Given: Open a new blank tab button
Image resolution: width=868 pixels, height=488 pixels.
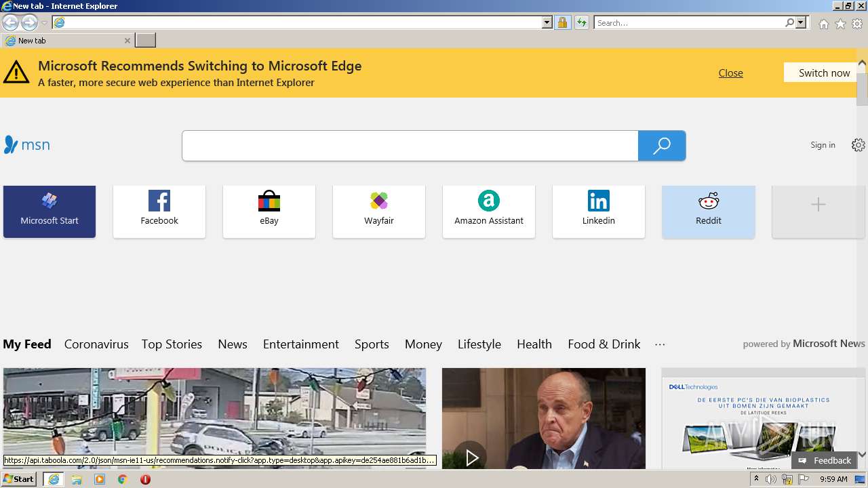Looking at the screenshot, I should click(146, 41).
